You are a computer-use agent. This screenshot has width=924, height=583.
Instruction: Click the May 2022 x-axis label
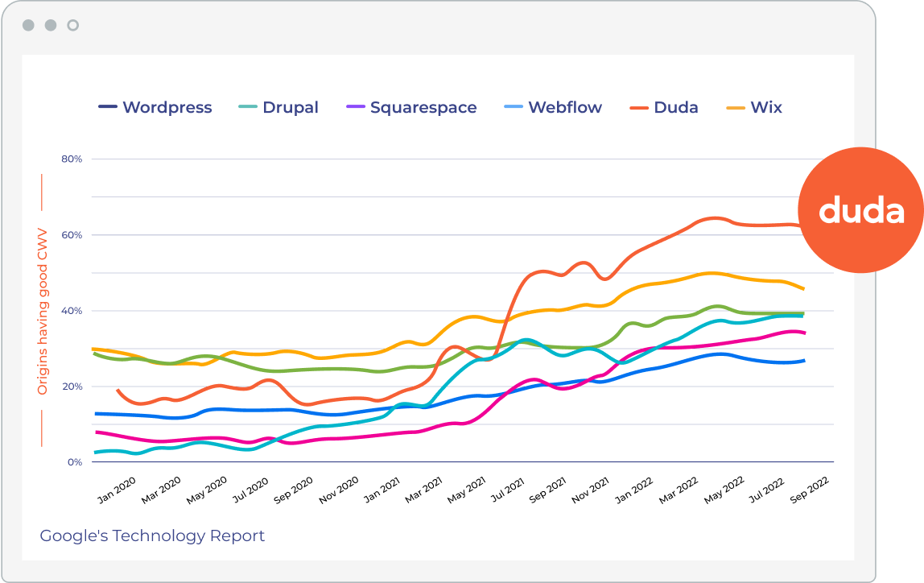click(x=724, y=490)
